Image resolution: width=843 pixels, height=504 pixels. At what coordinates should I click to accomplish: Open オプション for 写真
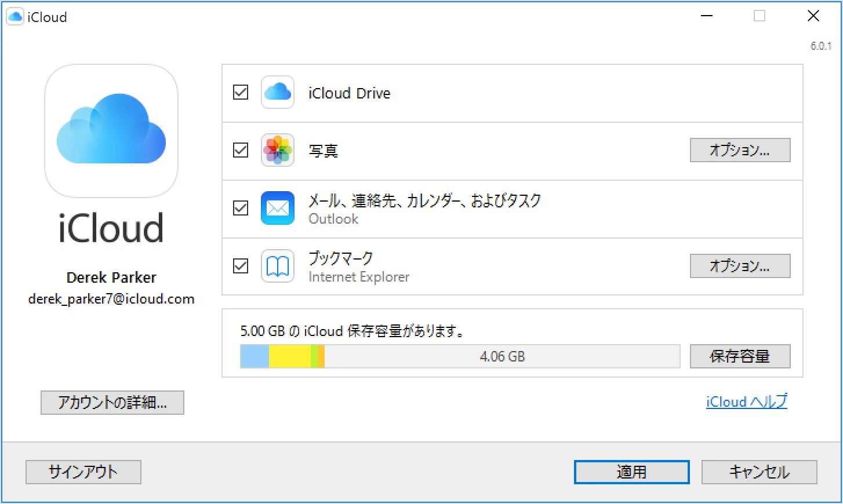(x=740, y=150)
